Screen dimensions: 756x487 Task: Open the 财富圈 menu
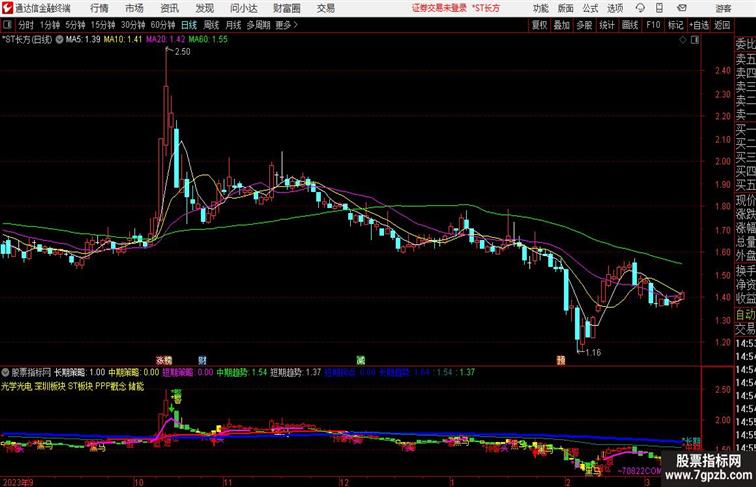pos(286,8)
